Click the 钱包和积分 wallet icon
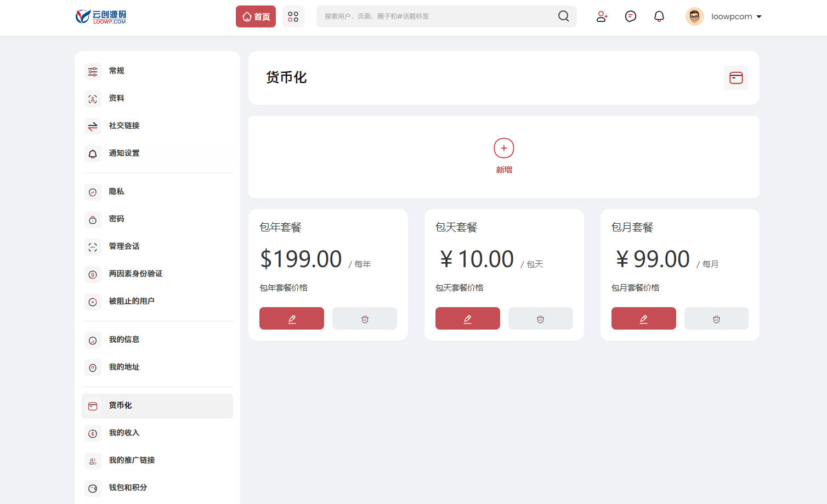Viewport: 827px width, 504px height. [x=93, y=489]
